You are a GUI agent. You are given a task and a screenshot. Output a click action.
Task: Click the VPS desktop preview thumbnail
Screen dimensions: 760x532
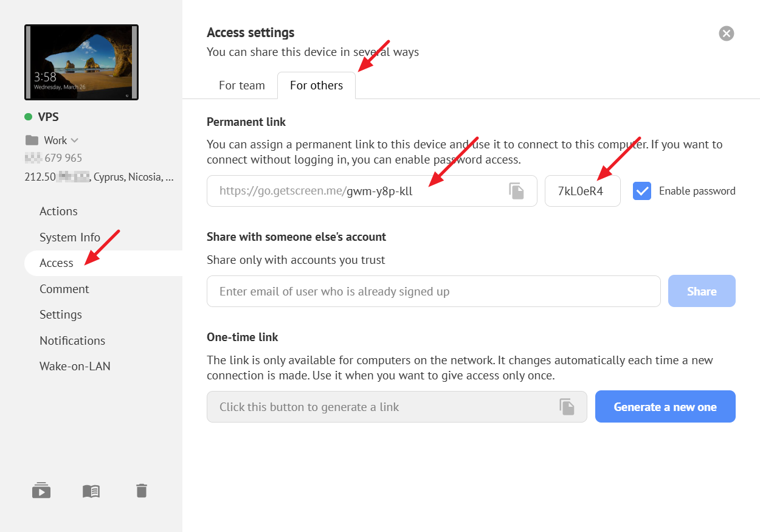(81, 62)
